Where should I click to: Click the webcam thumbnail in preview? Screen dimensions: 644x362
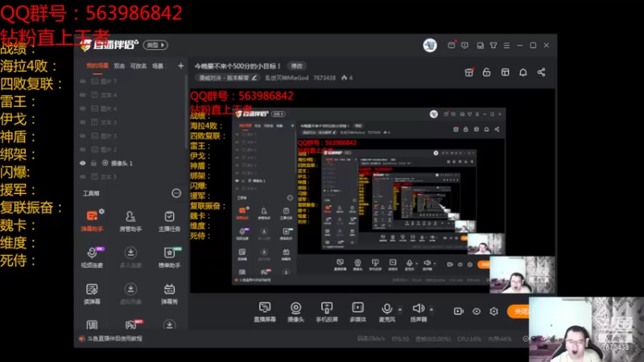coord(522,274)
